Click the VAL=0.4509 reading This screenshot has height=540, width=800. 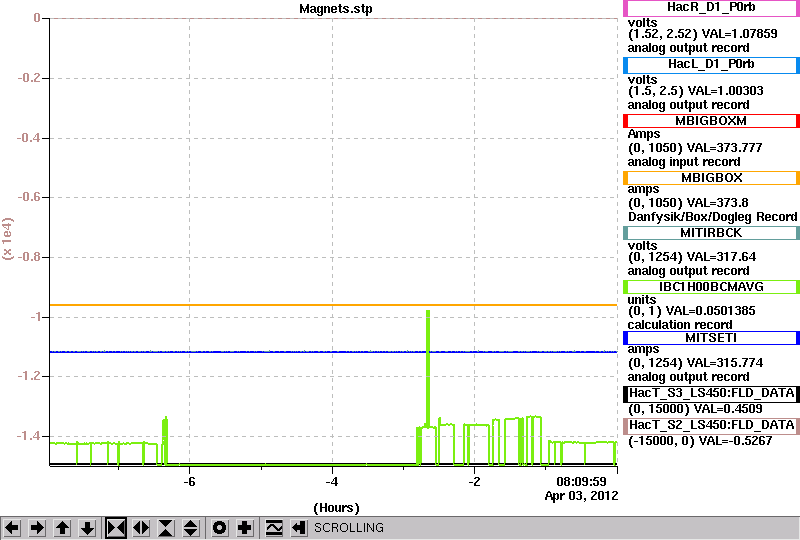pos(729,409)
